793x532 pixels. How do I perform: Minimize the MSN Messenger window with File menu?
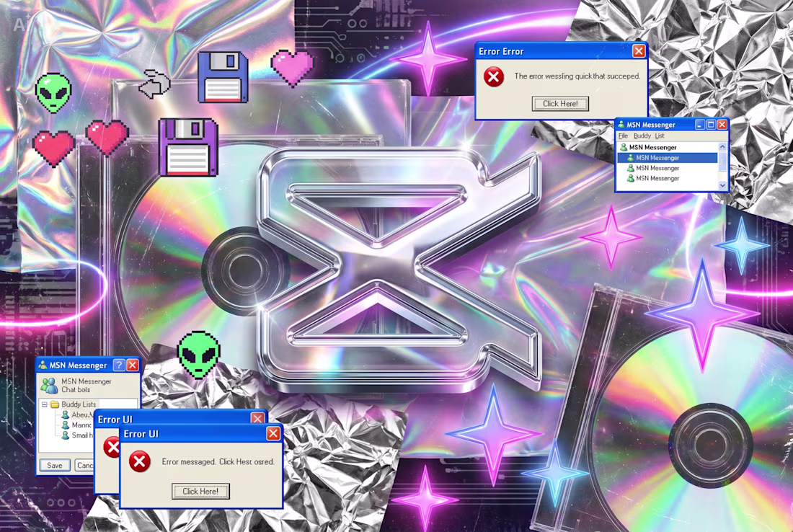click(700, 125)
